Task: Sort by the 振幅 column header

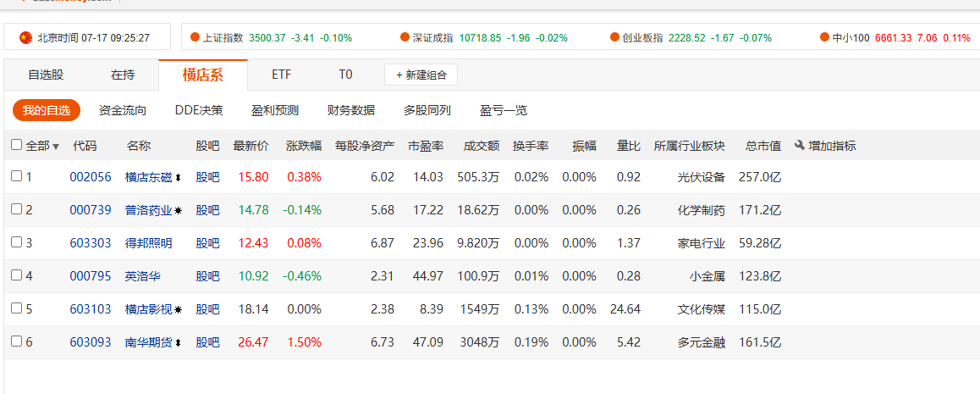Action: click(585, 147)
